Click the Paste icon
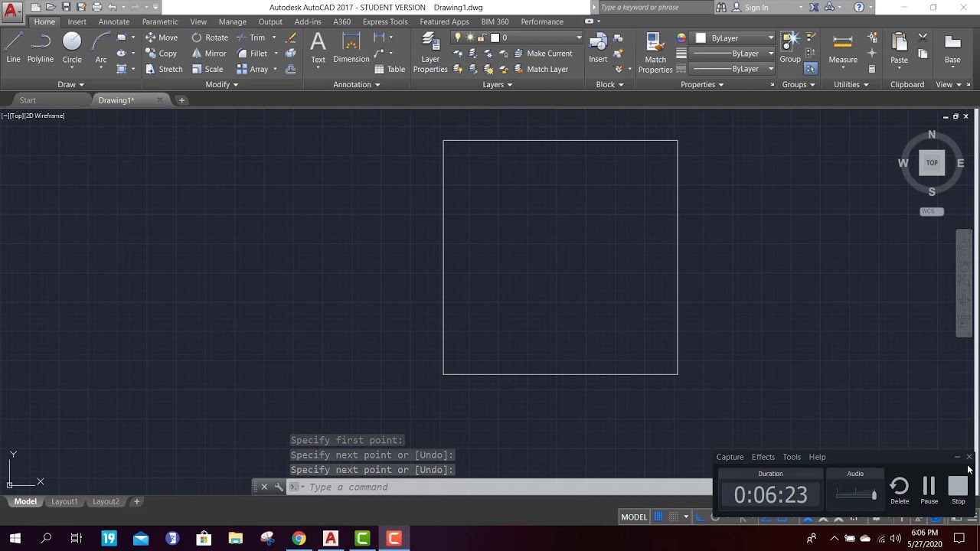Screen dimensions: 980x551 point(900,47)
